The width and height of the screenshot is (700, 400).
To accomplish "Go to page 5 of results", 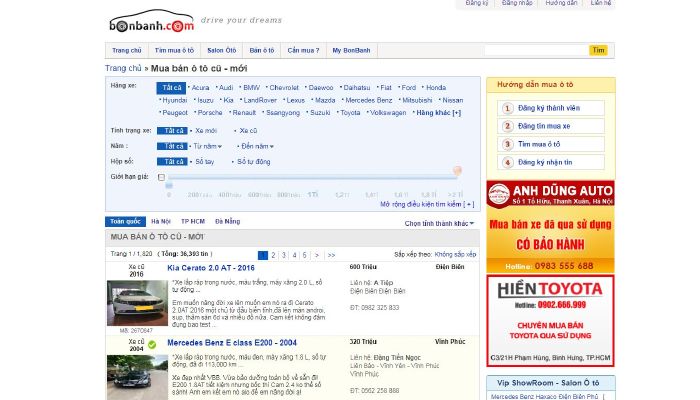I will (x=304, y=255).
